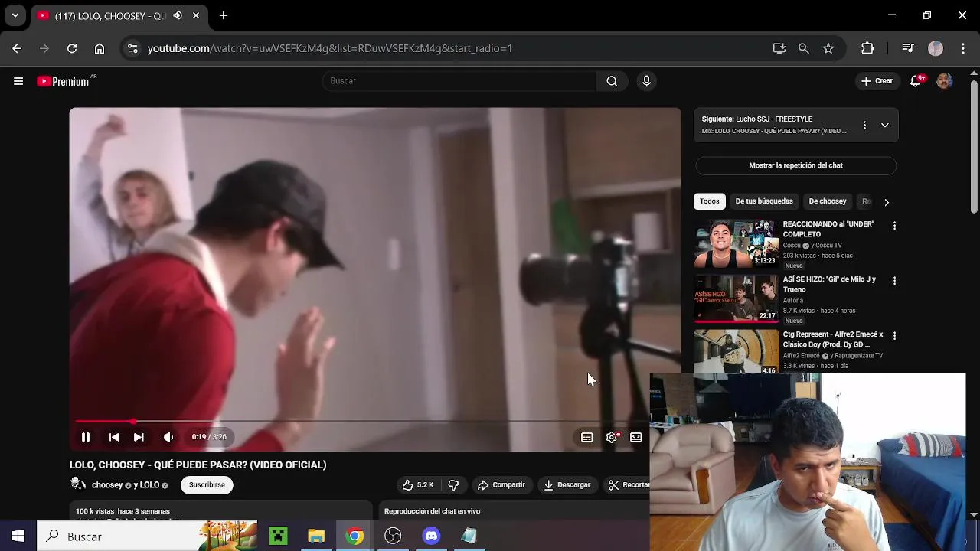The width and height of the screenshot is (980, 551).
Task: Like the video showing 5.2 K
Action: click(419, 485)
